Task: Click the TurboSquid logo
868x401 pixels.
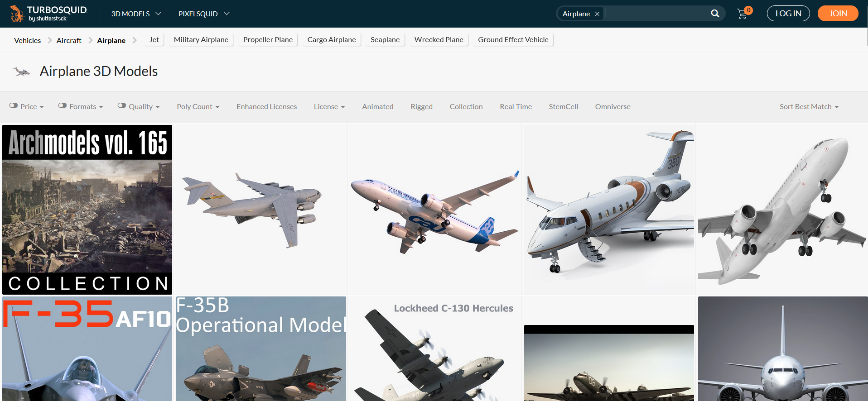Action: [49, 14]
